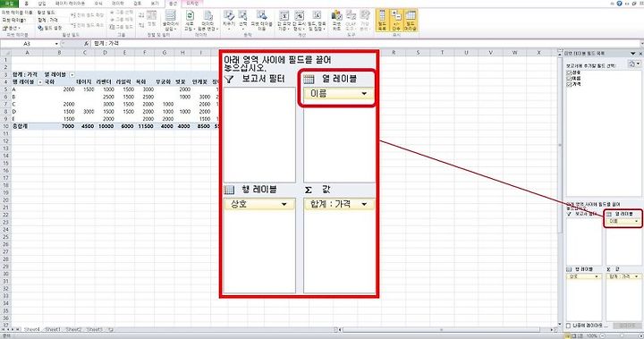Switch to 삽입 (Insert) ribbon tab
644x339 pixels.
click(42, 4)
